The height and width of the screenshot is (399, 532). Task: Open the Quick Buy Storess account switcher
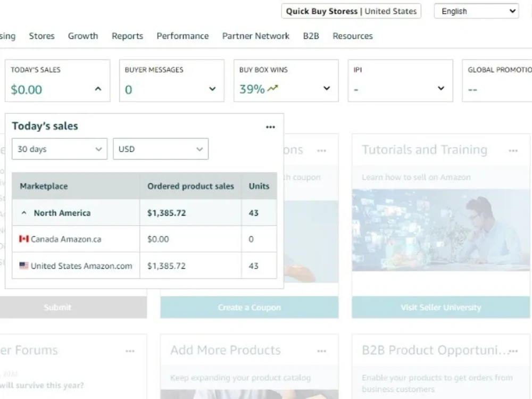(351, 11)
